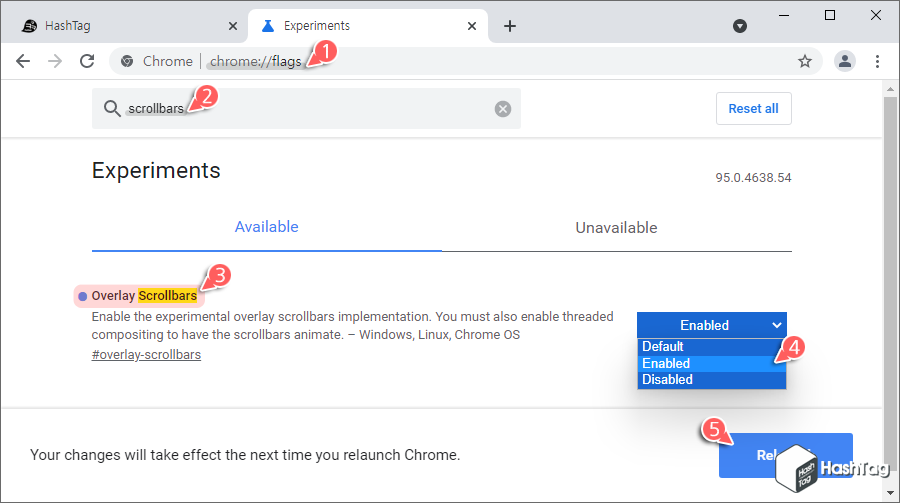Image resolution: width=900 pixels, height=503 pixels.
Task: Click the tab search down-arrow icon
Action: coord(740,26)
